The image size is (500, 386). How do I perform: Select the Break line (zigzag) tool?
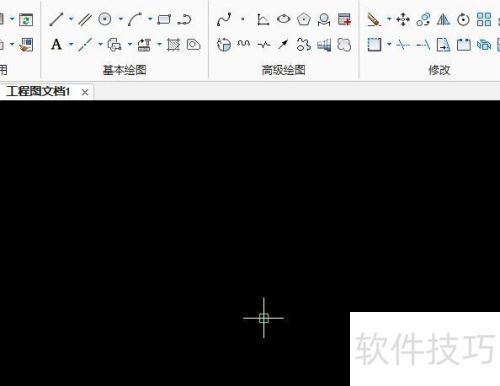(x=264, y=44)
